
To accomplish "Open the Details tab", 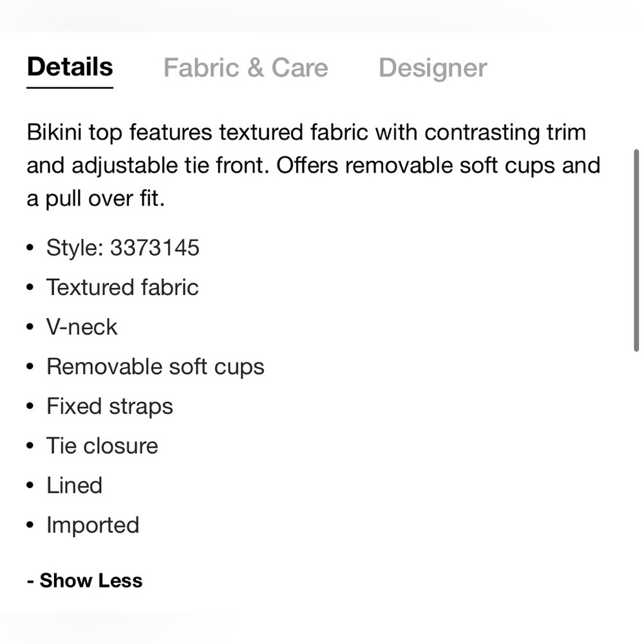I will pyautogui.click(x=70, y=67).
